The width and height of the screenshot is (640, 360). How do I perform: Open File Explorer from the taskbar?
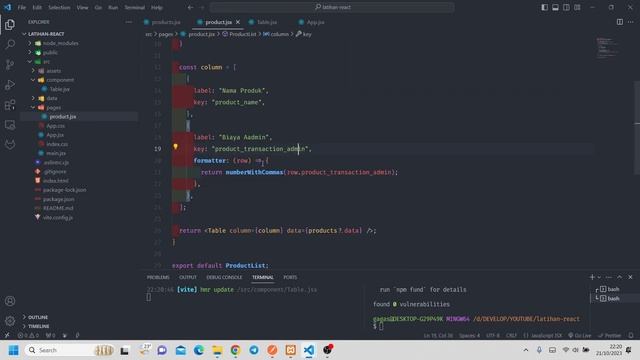tap(217, 350)
